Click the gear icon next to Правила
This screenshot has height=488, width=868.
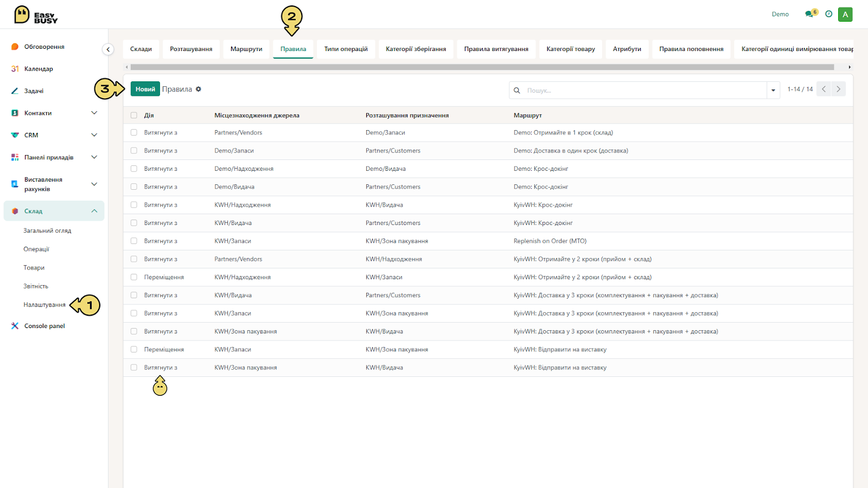click(x=199, y=89)
